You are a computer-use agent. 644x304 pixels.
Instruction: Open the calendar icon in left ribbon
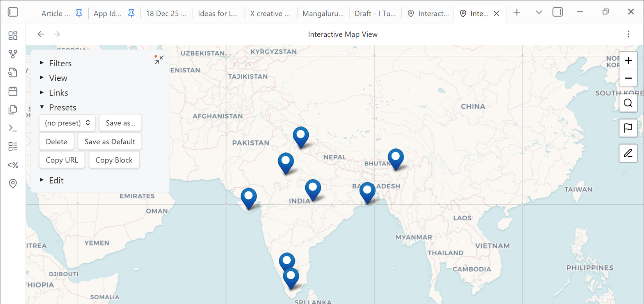point(13,91)
